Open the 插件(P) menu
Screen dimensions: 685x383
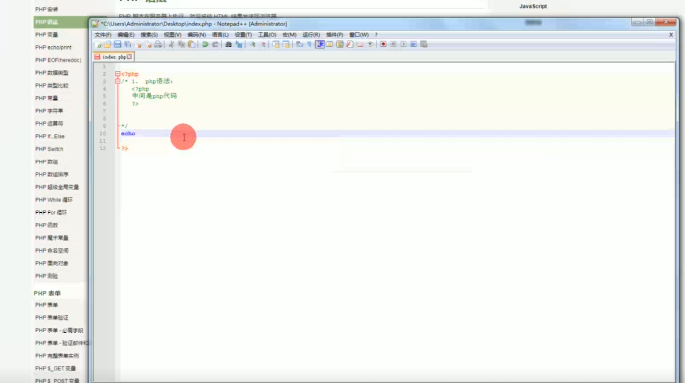[335, 35]
